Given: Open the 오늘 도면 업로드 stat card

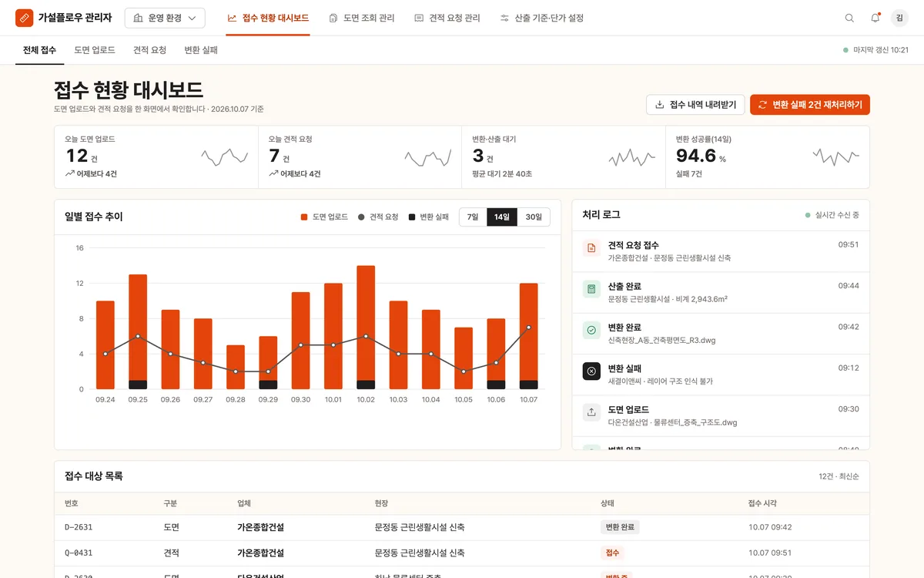Looking at the screenshot, I should click(156, 157).
